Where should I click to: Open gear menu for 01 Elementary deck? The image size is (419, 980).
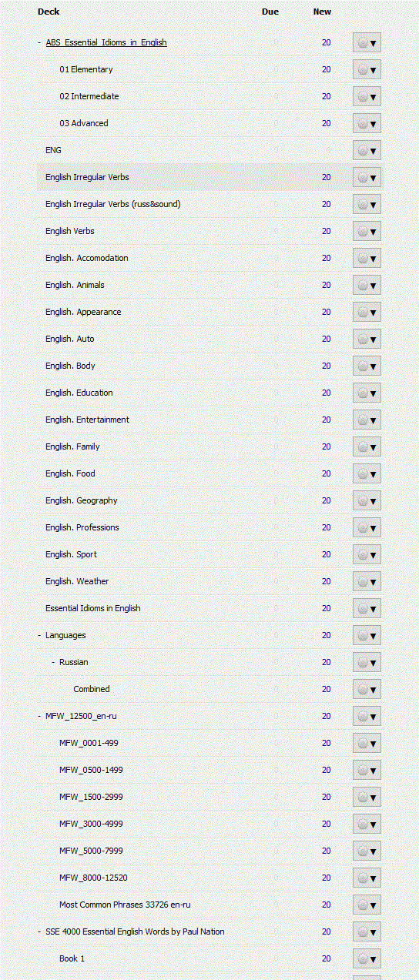(x=367, y=69)
